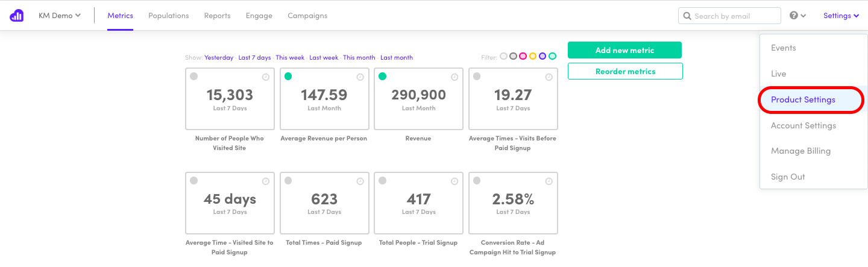Choose Manage Billing menu entry
Viewport: 868px width, 267px height.
(x=813, y=151)
